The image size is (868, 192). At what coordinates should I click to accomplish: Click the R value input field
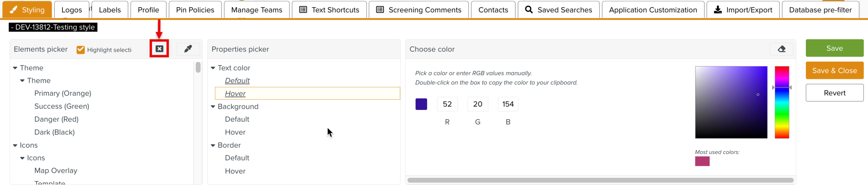coord(447,104)
